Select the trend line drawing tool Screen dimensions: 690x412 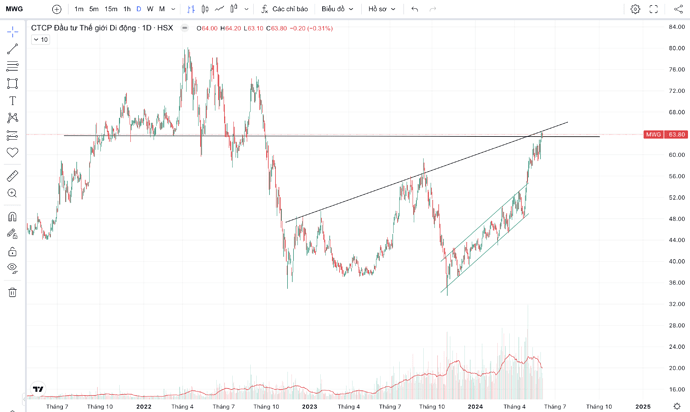pos(12,49)
